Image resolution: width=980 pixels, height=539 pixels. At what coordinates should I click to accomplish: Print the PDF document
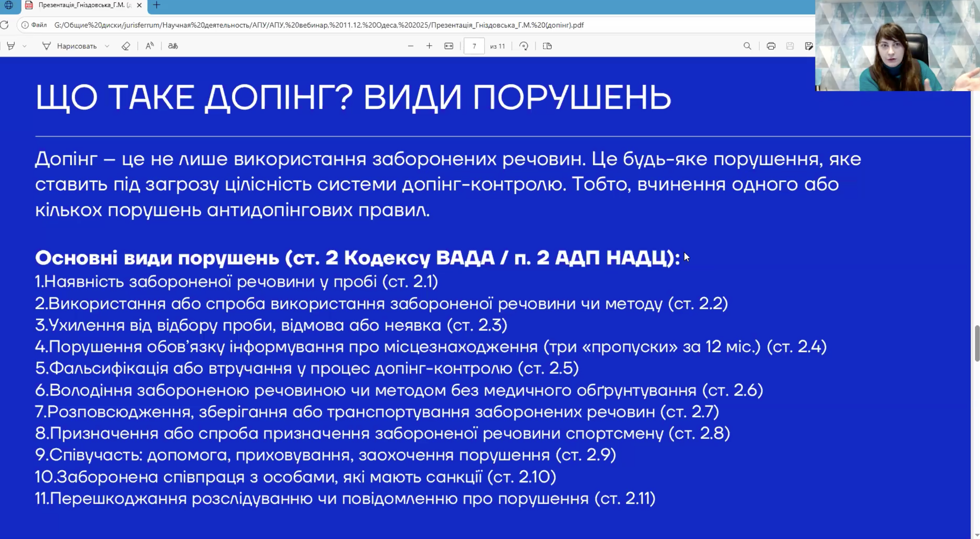[x=771, y=46]
